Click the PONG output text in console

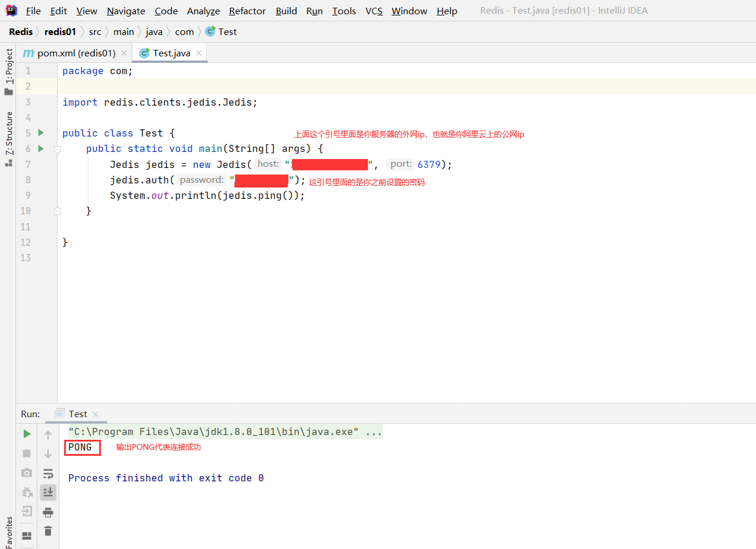[80, 447]
